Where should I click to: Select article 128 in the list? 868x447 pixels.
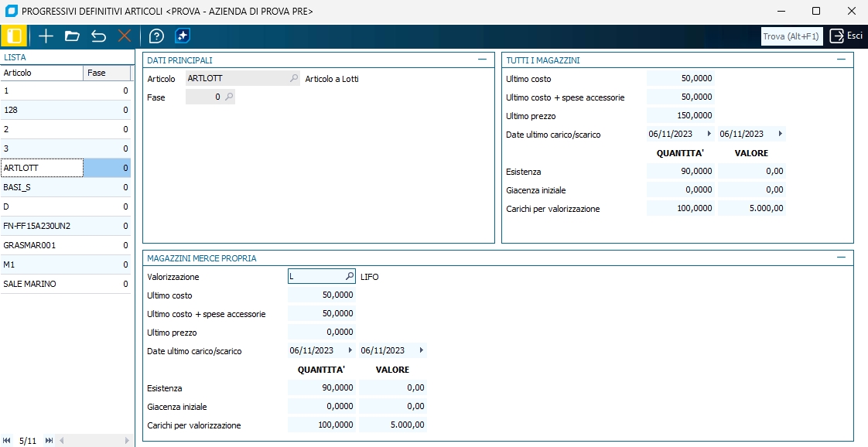(66, 110)
